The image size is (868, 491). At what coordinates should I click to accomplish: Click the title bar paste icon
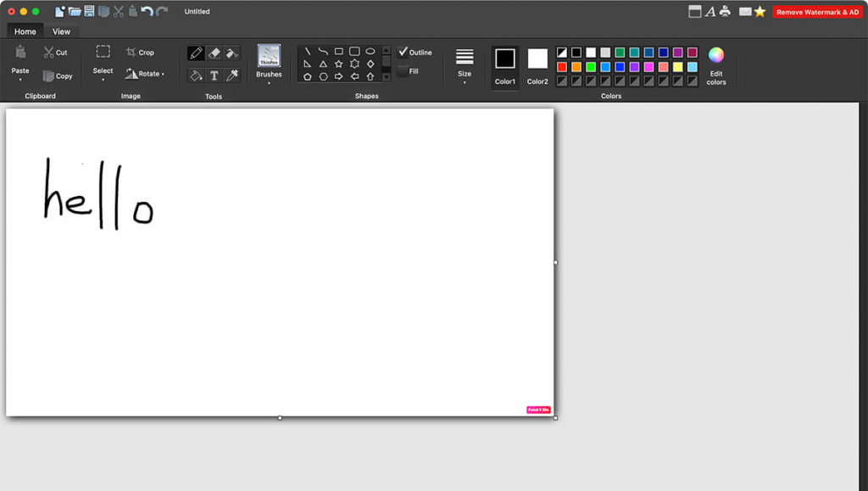133,11
